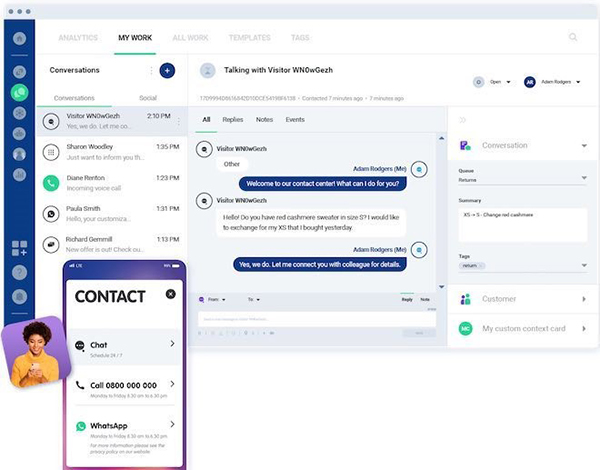Remove the 'return' tag chip
600x470 pixels.
(481, 265)
